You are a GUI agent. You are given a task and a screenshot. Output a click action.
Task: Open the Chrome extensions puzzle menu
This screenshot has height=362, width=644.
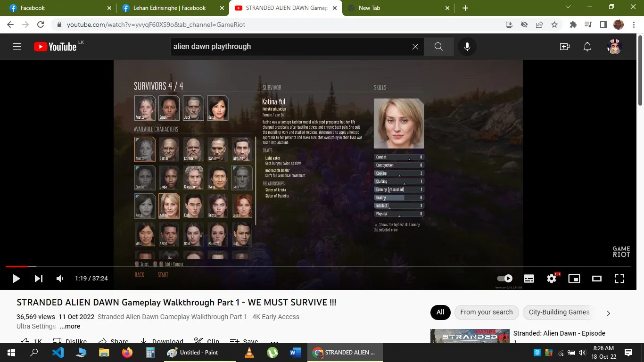(573, 25)
